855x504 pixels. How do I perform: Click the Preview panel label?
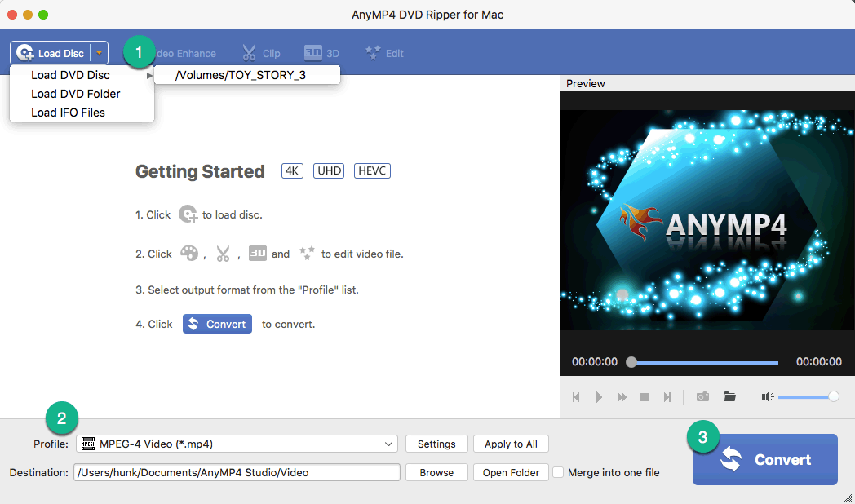585,83
